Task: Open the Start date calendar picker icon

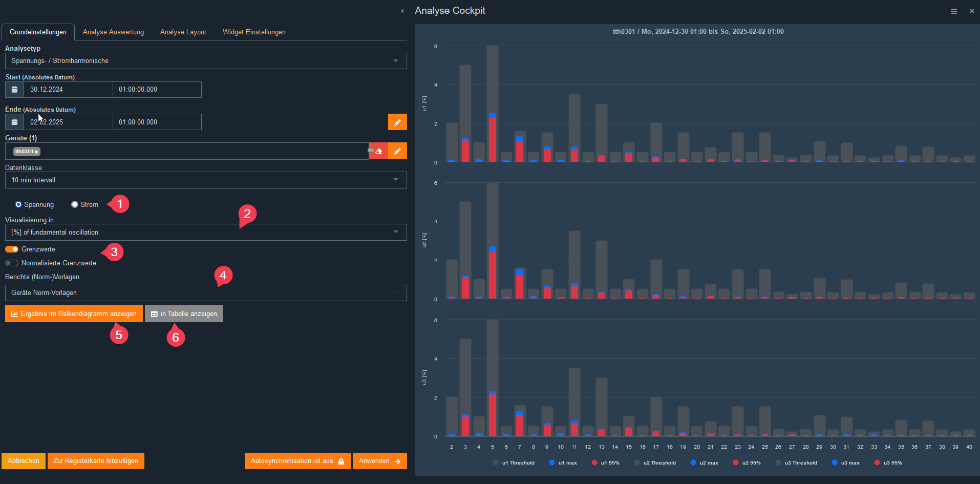Action: pos(14,90)
